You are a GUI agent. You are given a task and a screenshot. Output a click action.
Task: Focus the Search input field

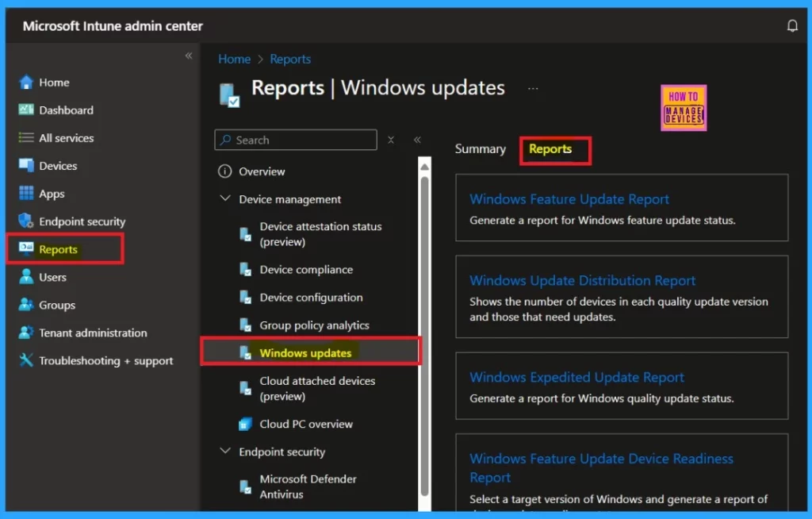click(296, 140)
